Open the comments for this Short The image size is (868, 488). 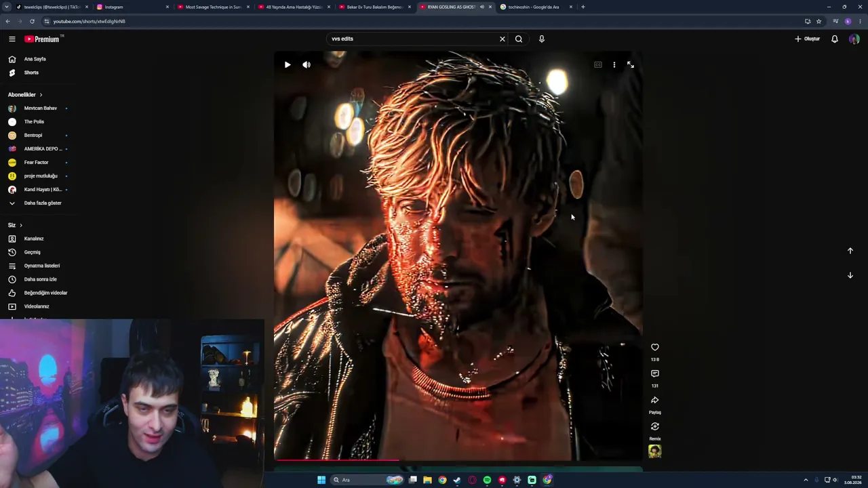coord(655,373)
